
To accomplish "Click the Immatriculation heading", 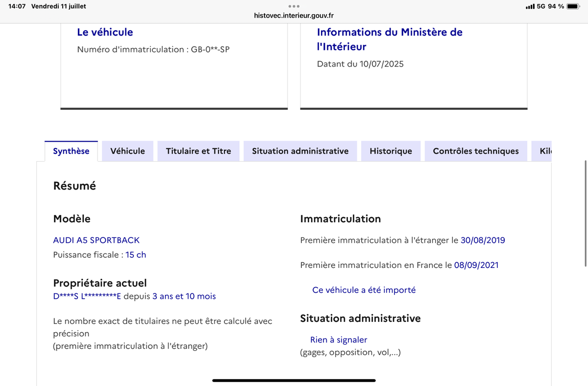I will coord(341,219).
